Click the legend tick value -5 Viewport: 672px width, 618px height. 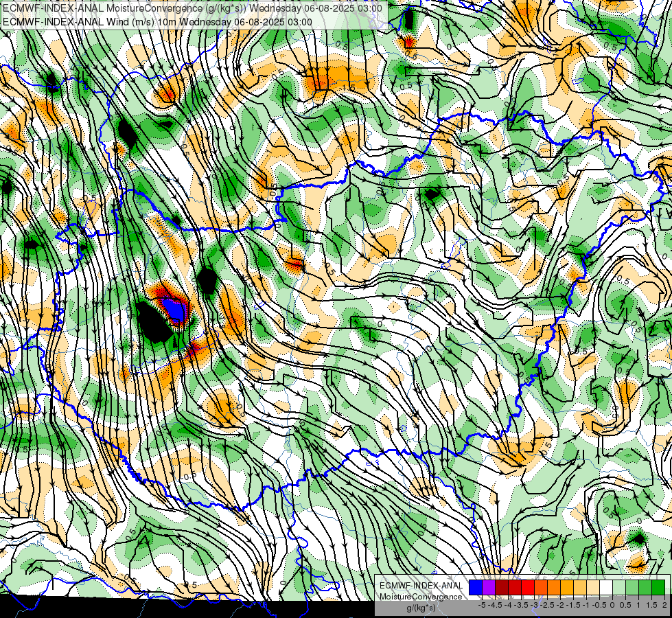point(482,605)
